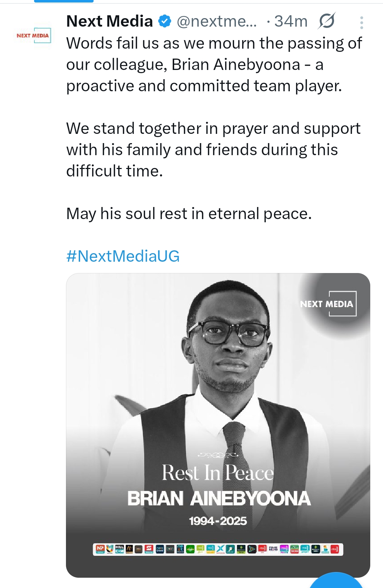383x588 pixels.
Task: Tap the 'BRIAN AINEBYOONA' name caption
Action: coord(219,498)
